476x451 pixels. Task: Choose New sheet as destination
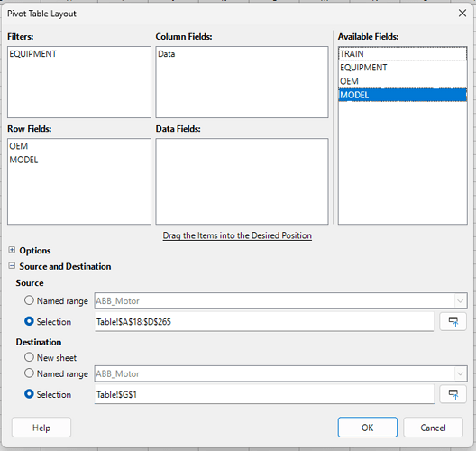coord(29,357)
